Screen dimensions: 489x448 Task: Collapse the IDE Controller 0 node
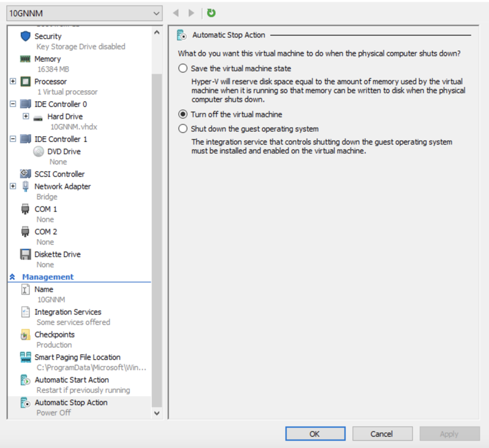coord(13,104)
